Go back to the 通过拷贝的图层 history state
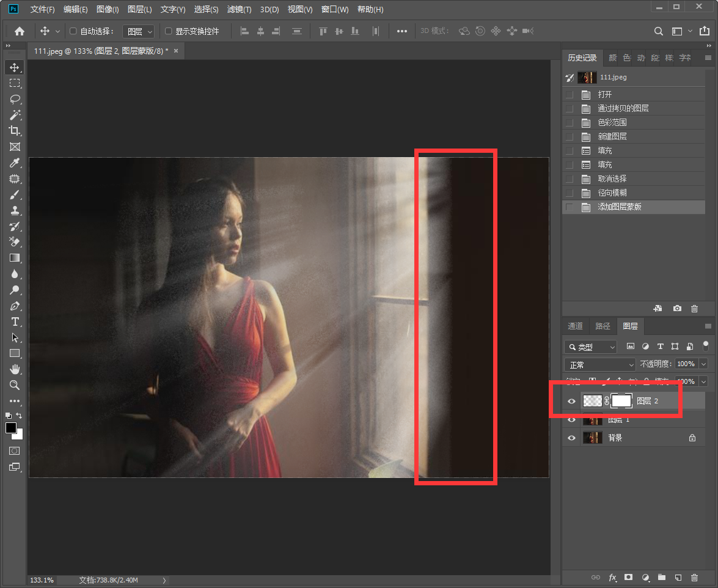Image resolution: width=718 pixels, height=588 pixels. 634,109
